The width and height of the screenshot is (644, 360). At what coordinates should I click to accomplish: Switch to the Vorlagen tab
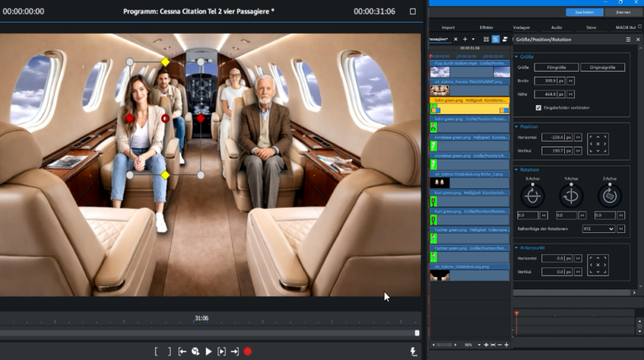coord(521,28)
